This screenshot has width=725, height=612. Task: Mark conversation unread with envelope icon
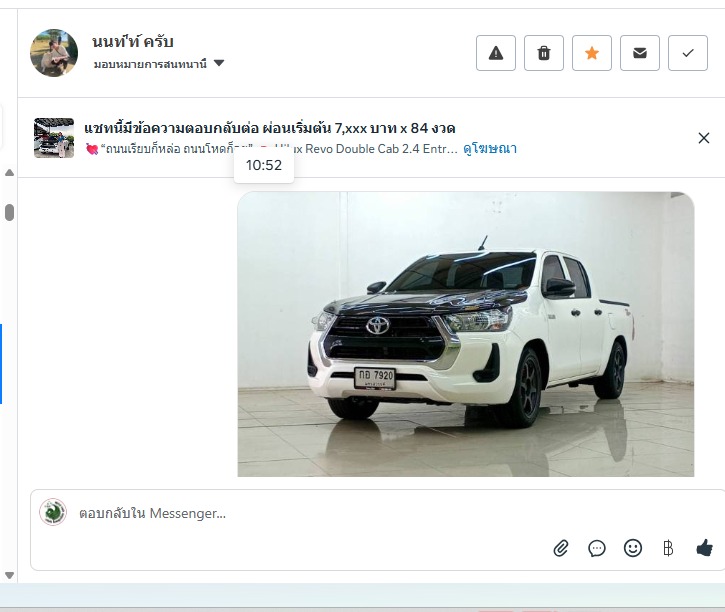[640, 53]
